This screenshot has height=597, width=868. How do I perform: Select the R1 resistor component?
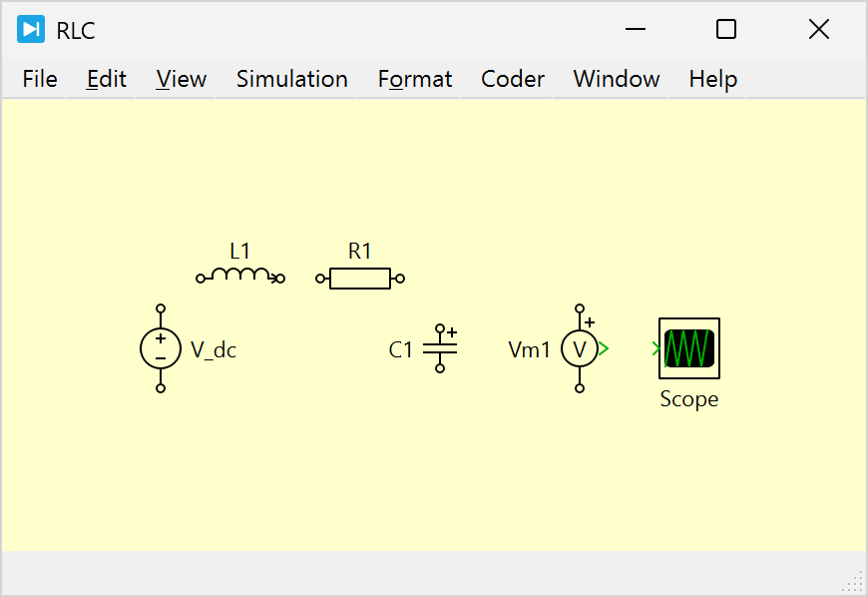coord(359,279)
